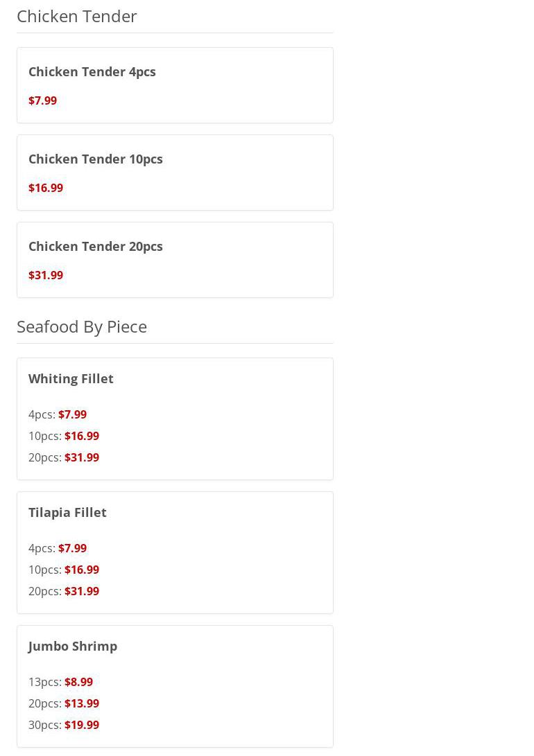Click the Chicken Tender section heading
The height and width of the screenshot is (756, 534).
click(x=77, y=16)
